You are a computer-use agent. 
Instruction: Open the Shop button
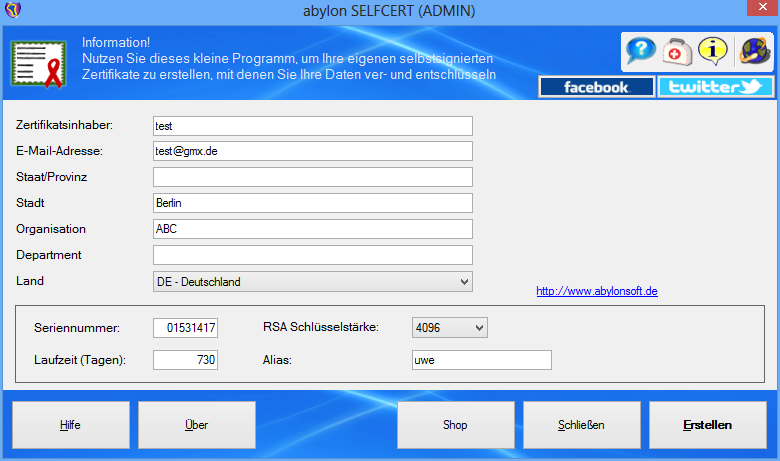point(456,425)
